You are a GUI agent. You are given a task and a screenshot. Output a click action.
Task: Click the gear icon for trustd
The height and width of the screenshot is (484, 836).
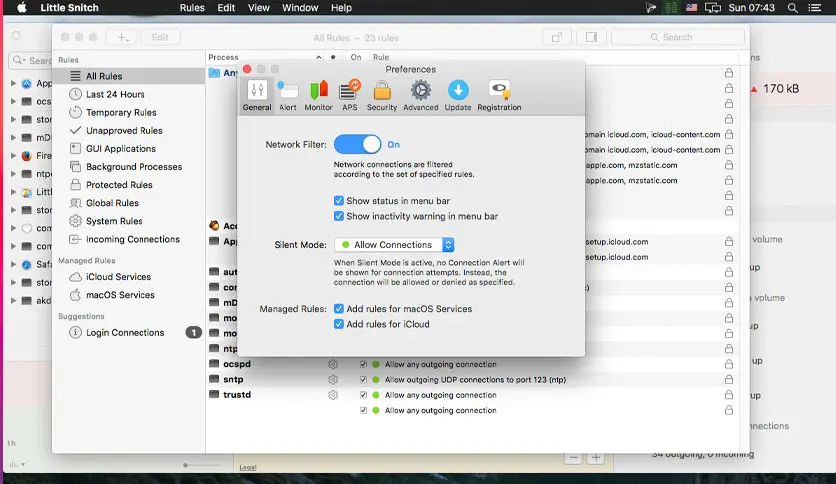[x=333, y=395]
